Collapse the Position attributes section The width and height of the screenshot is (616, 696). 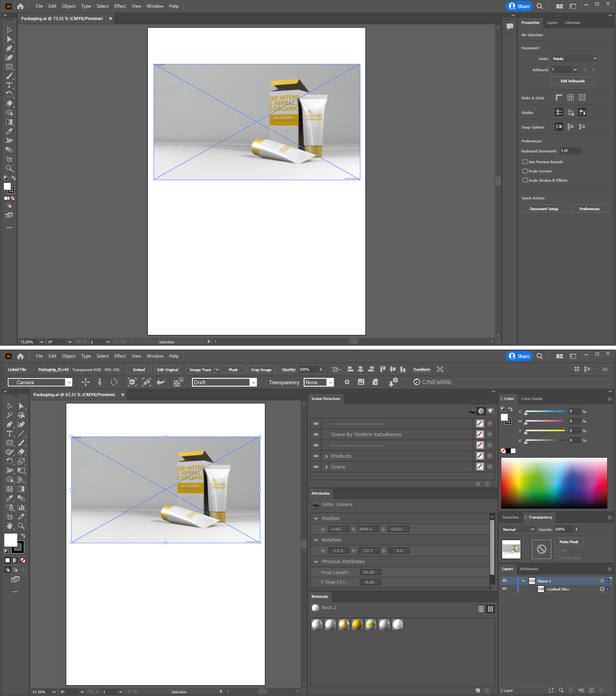click(316, 519)
